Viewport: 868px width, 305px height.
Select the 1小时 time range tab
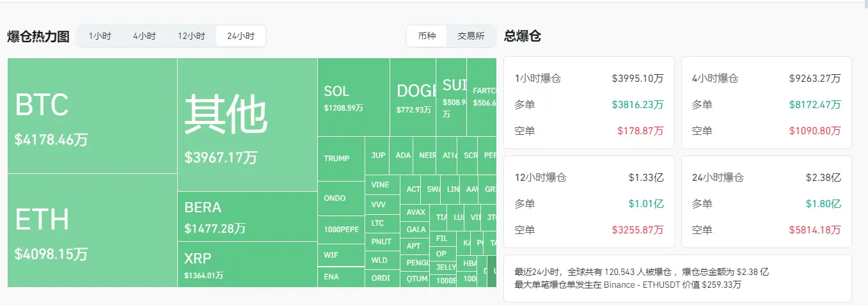click(x=100, y=36)
